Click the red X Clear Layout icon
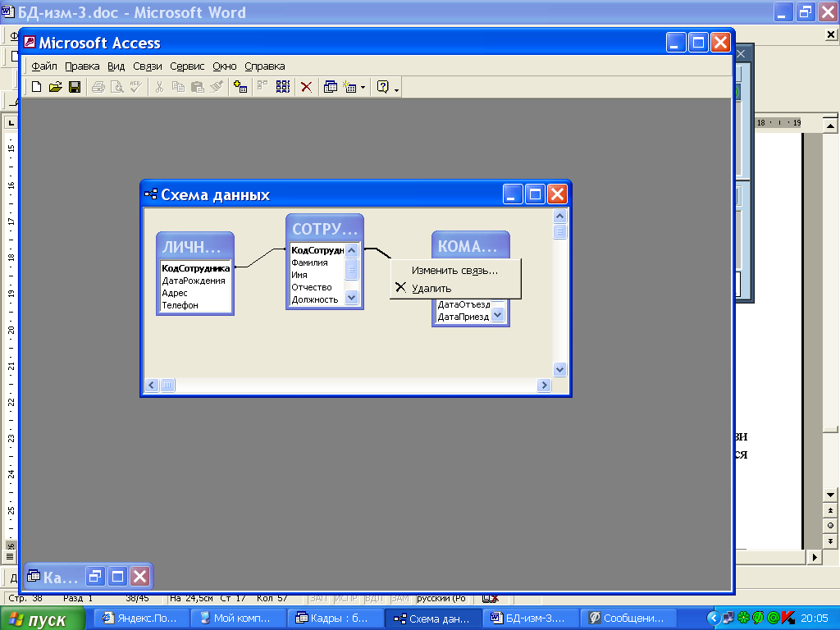The image size is (840, 630). click(x=307, y=87)
